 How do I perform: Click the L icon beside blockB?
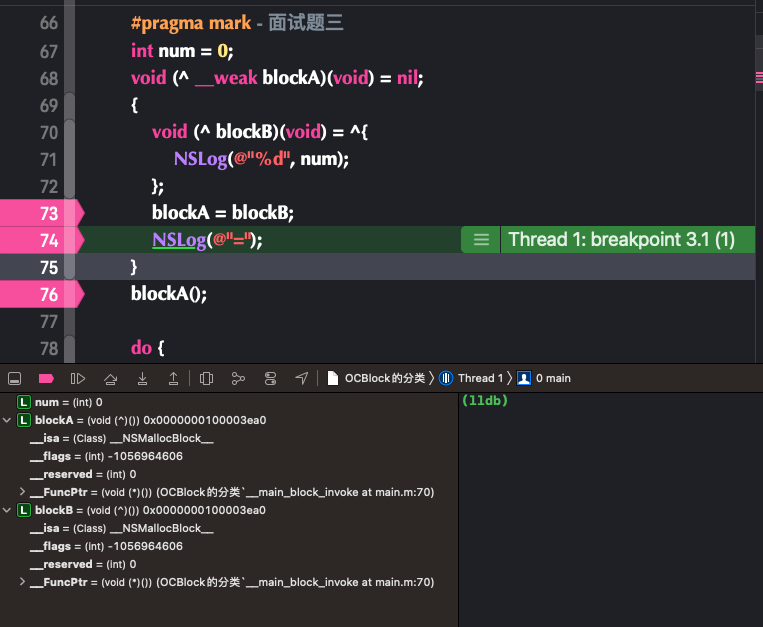(x=24, y=510)
